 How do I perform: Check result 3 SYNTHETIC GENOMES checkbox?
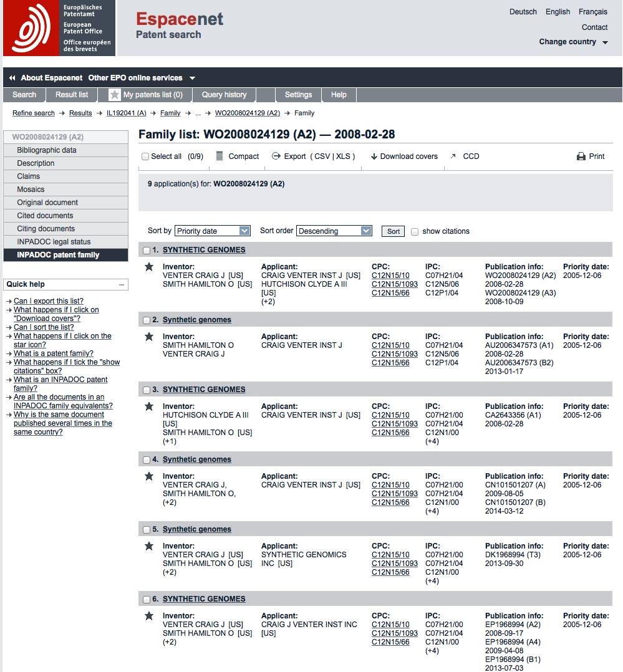[x=147, y=390]
